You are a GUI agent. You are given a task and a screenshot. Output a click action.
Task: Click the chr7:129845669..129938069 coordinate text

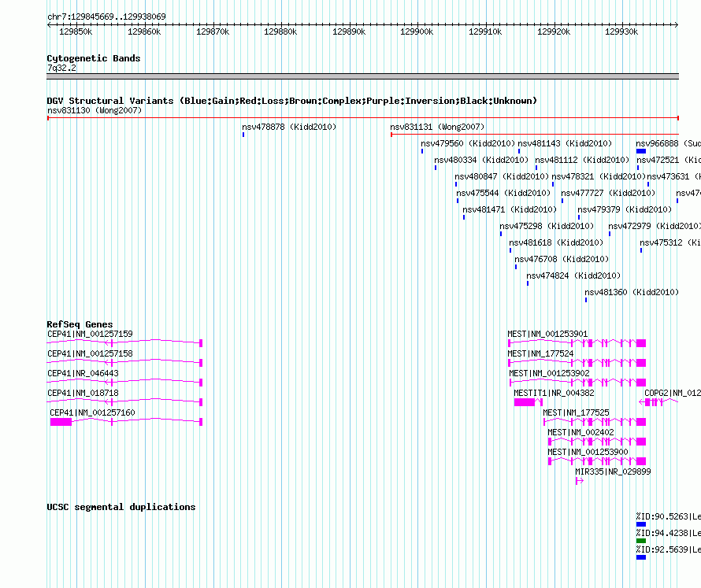(x=106, y=17)
